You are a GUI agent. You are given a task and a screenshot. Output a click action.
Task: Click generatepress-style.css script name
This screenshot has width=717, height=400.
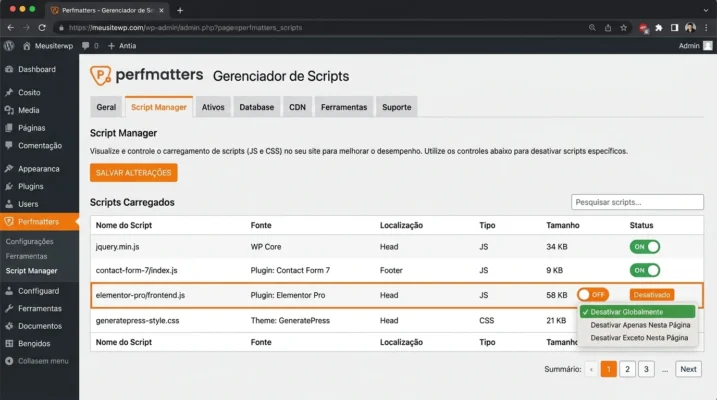pyautogui.click(x=137, y=320)
